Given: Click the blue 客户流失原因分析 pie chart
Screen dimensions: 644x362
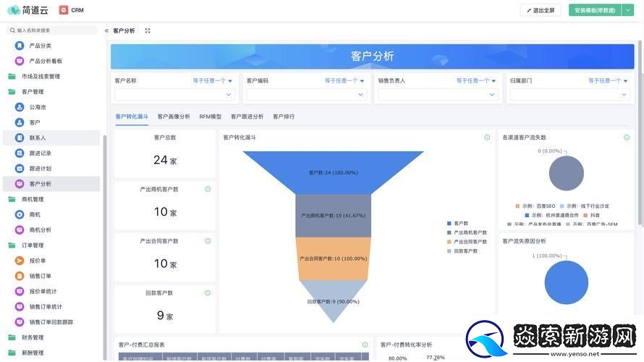Looking at the screenshot, I should tap(567, 282).
